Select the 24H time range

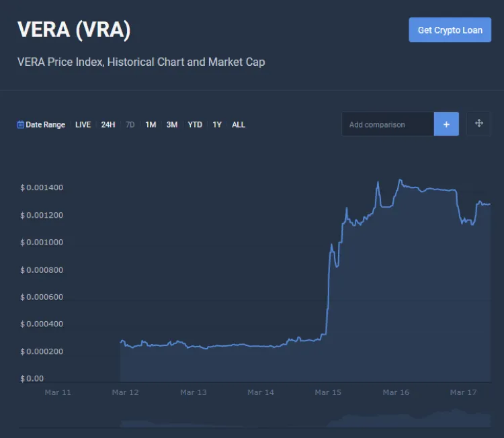(108, 125)
